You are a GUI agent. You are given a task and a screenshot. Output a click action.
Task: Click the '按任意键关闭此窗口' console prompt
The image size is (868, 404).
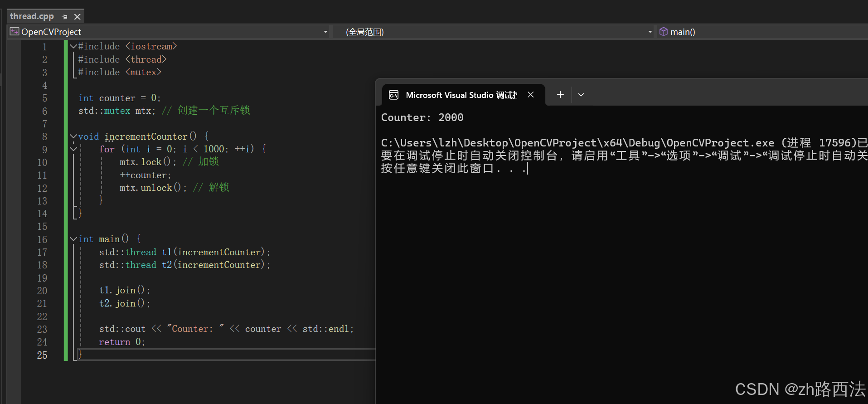(453, 168)
